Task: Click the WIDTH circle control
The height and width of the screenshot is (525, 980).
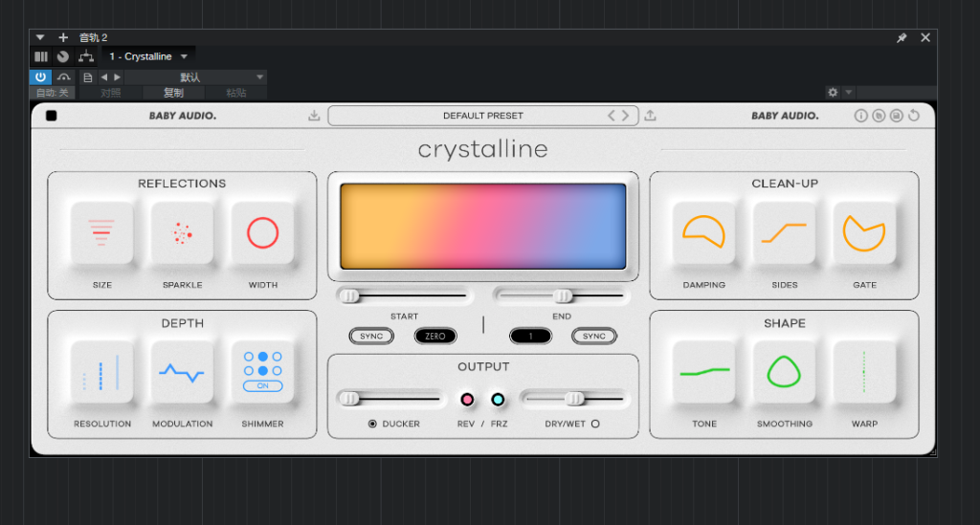Action: 262,232
